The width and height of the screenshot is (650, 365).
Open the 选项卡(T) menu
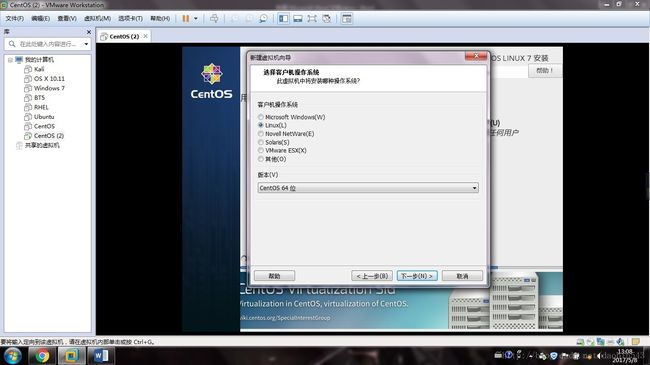(x=130, y=18)
